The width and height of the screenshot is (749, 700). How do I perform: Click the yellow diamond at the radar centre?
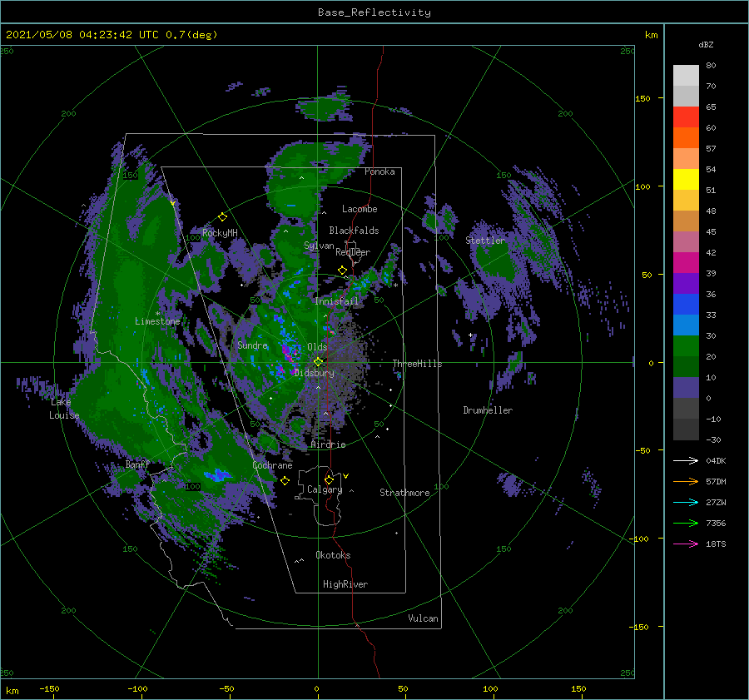point(318,362)
